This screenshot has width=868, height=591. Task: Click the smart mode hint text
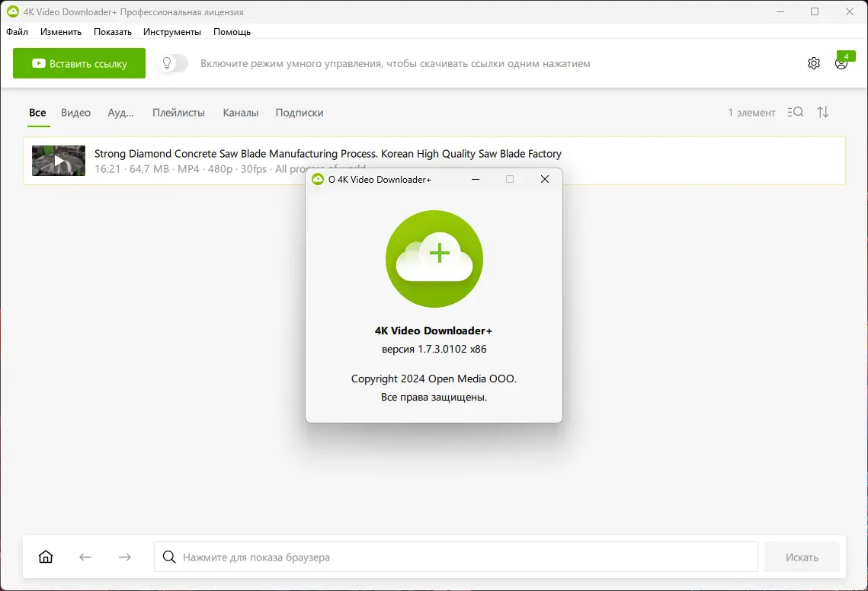396,64
